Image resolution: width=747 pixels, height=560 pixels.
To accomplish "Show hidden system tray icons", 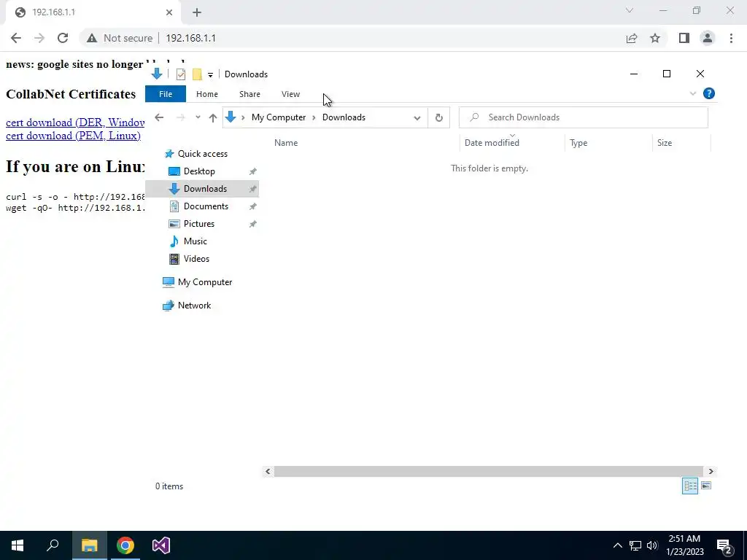I will coord(617,545).
